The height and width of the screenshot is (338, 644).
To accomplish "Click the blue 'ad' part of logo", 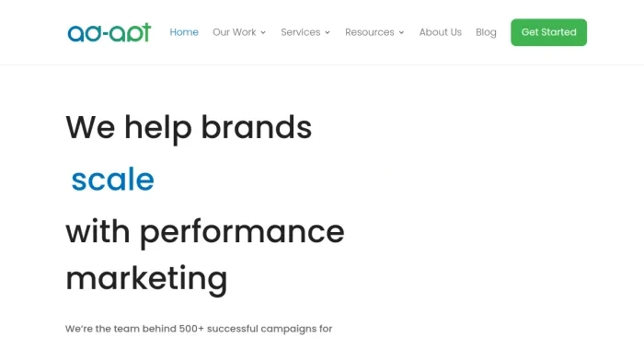I will tap(85, 33).
